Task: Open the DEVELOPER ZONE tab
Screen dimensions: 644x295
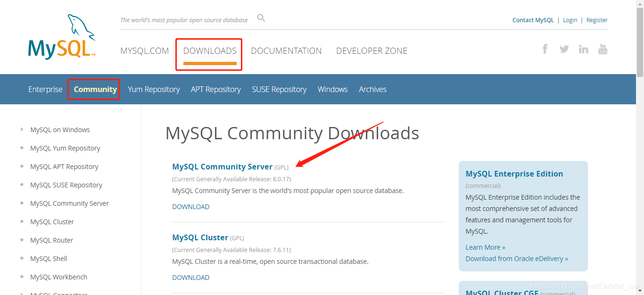Action: pyautogui.click(x=372, y=51)
